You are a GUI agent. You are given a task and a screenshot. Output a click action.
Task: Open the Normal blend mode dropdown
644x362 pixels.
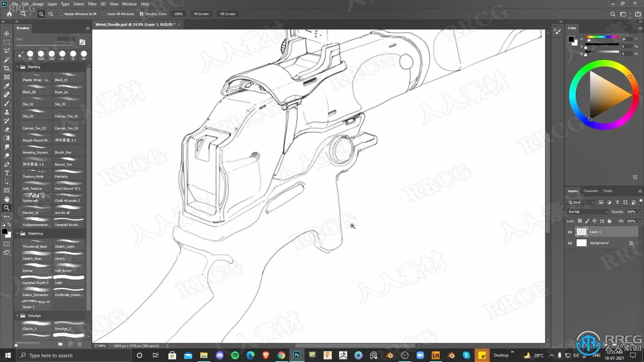coord(587,212)
